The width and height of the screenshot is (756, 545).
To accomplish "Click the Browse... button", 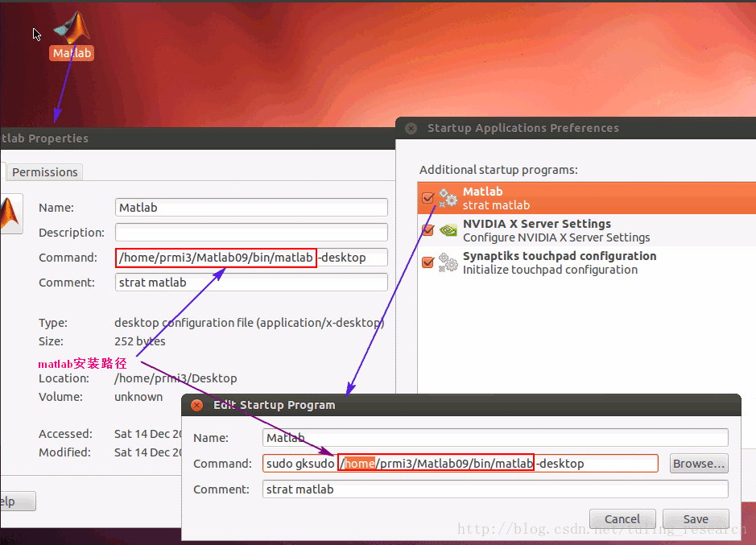I will tap(699, 464).
